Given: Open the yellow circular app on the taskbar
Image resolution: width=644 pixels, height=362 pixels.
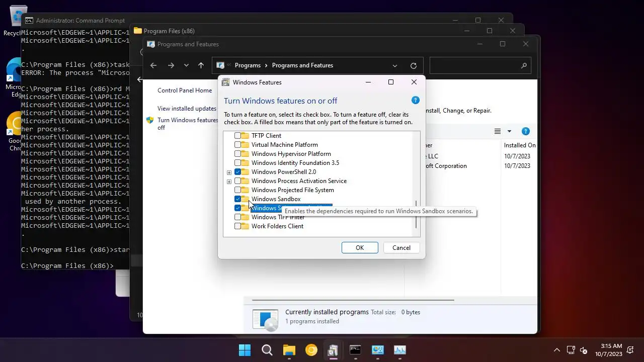Looking at the screenshot, I should coord(311,350).
